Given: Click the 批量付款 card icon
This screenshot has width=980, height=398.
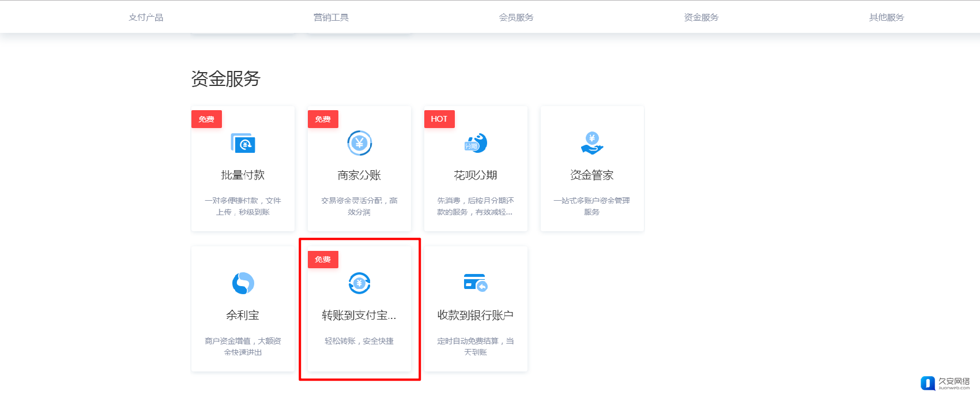Looking at the screenshot, I should click(243, 143).
